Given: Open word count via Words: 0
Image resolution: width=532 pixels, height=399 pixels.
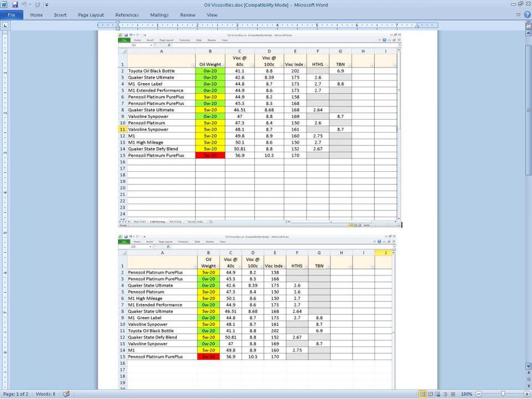Looking at the screenshot, I should point(45,394).
